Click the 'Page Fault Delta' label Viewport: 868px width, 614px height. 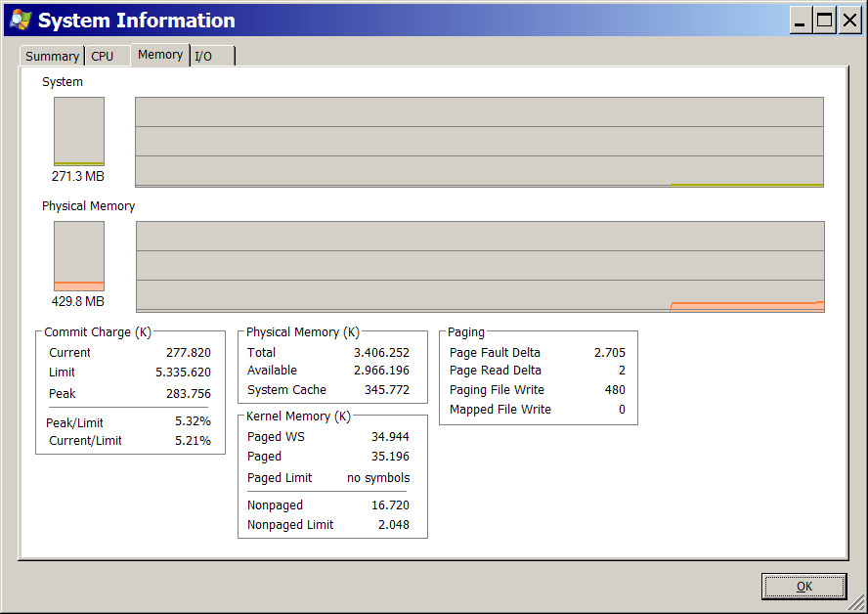[x=495, y=353]
